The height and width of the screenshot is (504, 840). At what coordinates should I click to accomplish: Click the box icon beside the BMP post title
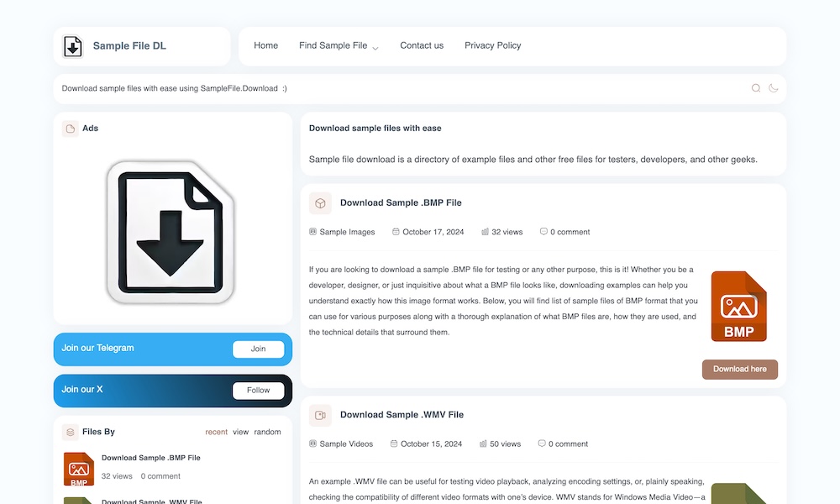coord(320,203)
